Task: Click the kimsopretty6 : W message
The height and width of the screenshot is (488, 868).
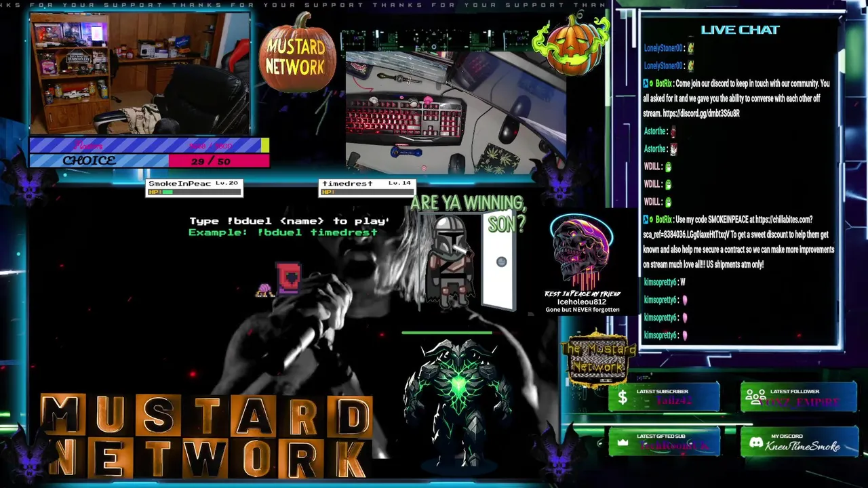Action: [665, 282]
